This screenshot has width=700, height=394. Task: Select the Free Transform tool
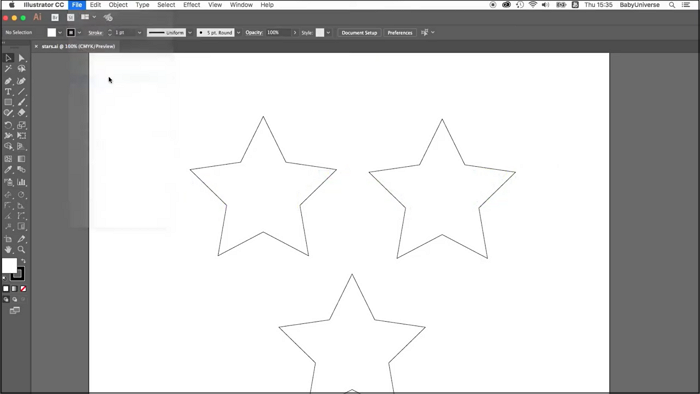click(21, 136)
